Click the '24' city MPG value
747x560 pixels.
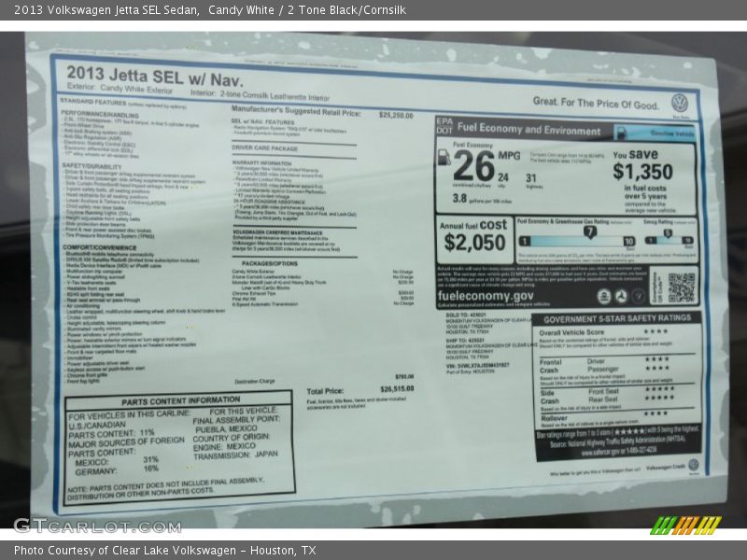(x=503, y=177)
